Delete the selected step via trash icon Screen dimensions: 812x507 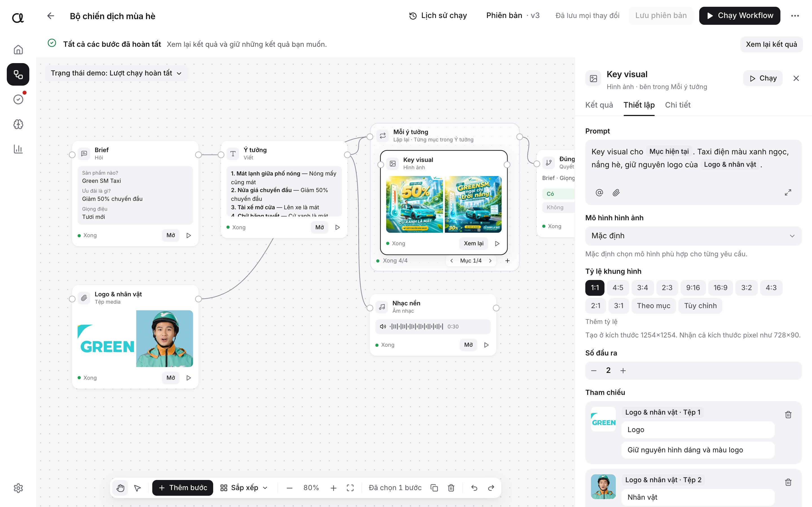pyautogui.click(x=451, y=488)
